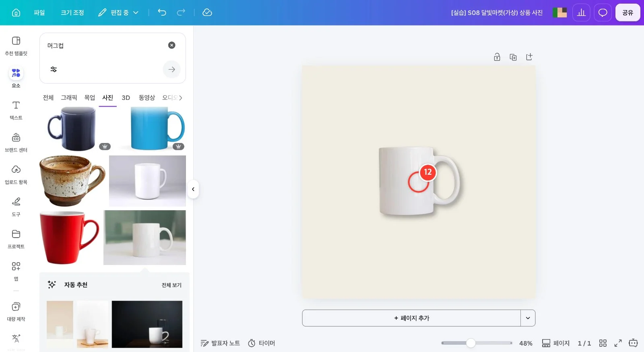Open 도구 tools panel
Image resolution: width=644 pixels, height=352 pixels.
click(x=16, y=207)
